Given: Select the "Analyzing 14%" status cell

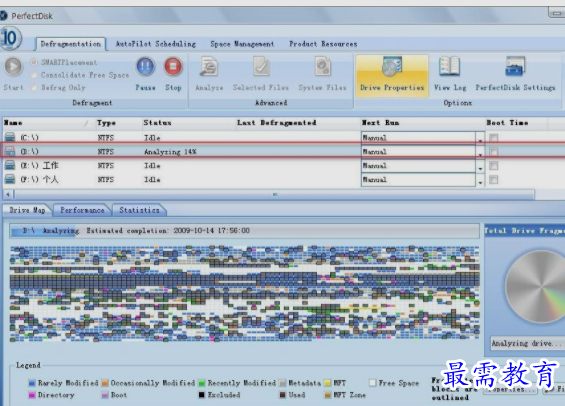Looking at the screenshot, I should 170,152.
